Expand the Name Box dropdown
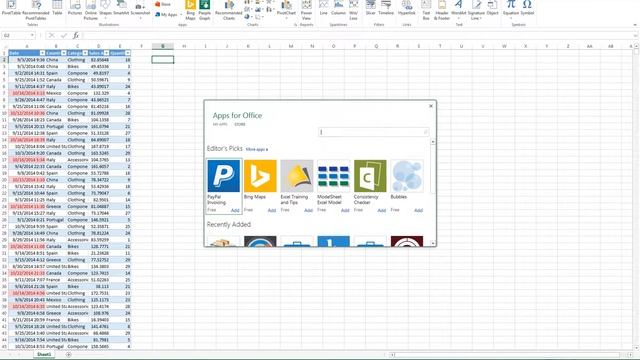This screenshot has height=360, width=640. pos(32,36)
